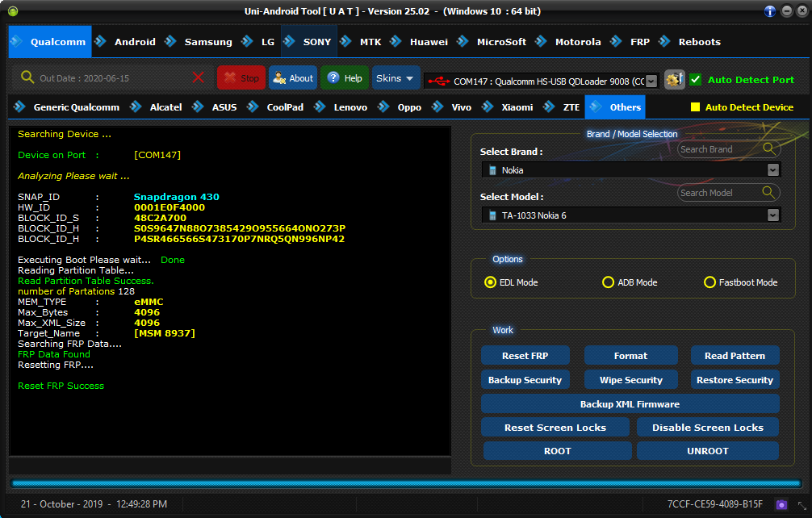The image size is (812, 518).
Task: Open the Others sub-tab
Action: [615, 107]
